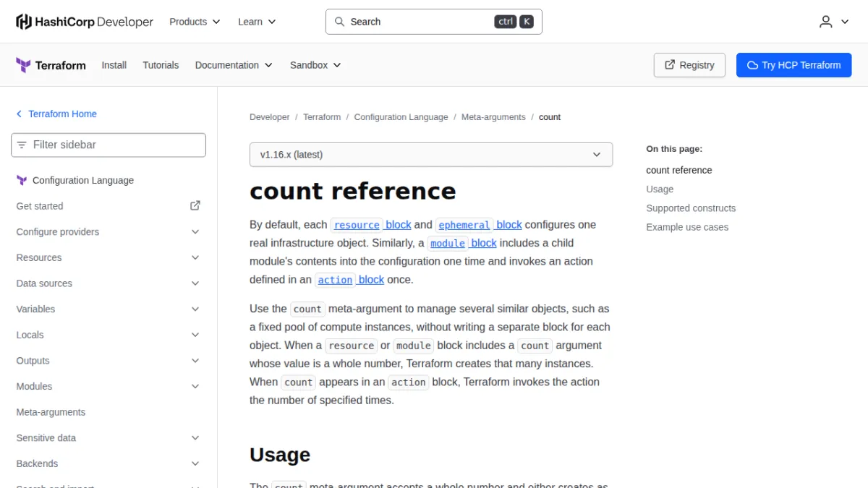Go to the Tutorials page

pos(161,65)
